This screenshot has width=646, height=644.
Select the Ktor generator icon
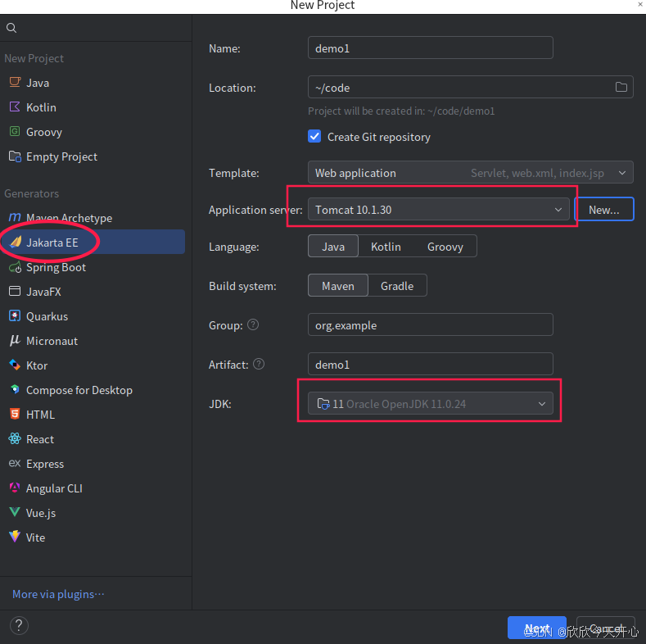click(x=15, y=365)
